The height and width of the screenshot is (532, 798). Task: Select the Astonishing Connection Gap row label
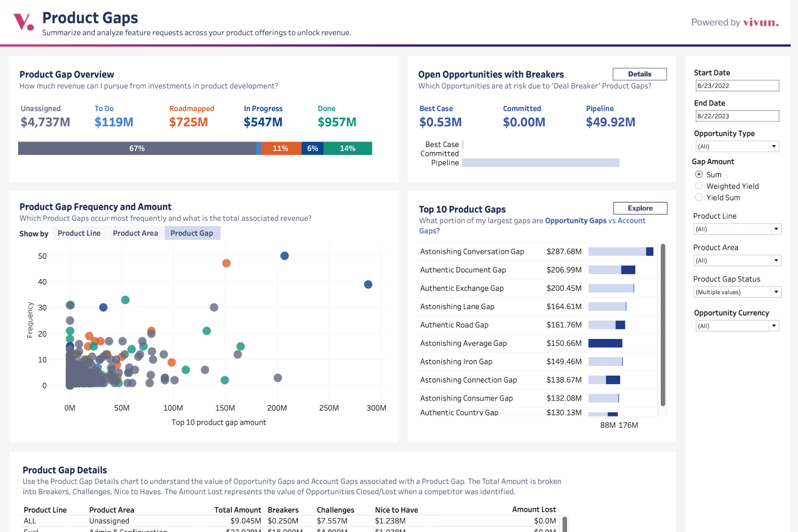point(469,380)
